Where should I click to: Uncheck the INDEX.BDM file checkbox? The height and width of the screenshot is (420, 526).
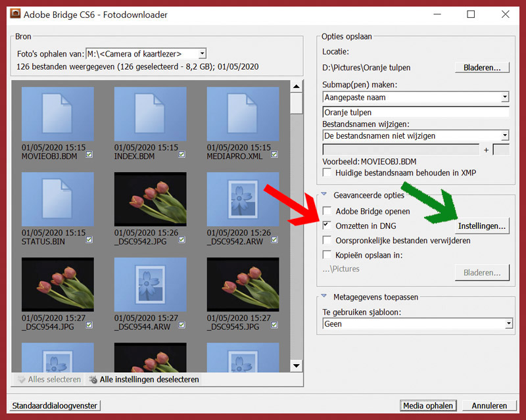tap(181, 154)
